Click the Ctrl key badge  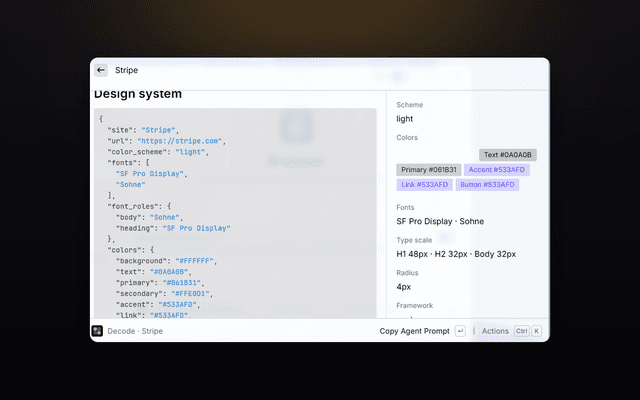point(522,331)
